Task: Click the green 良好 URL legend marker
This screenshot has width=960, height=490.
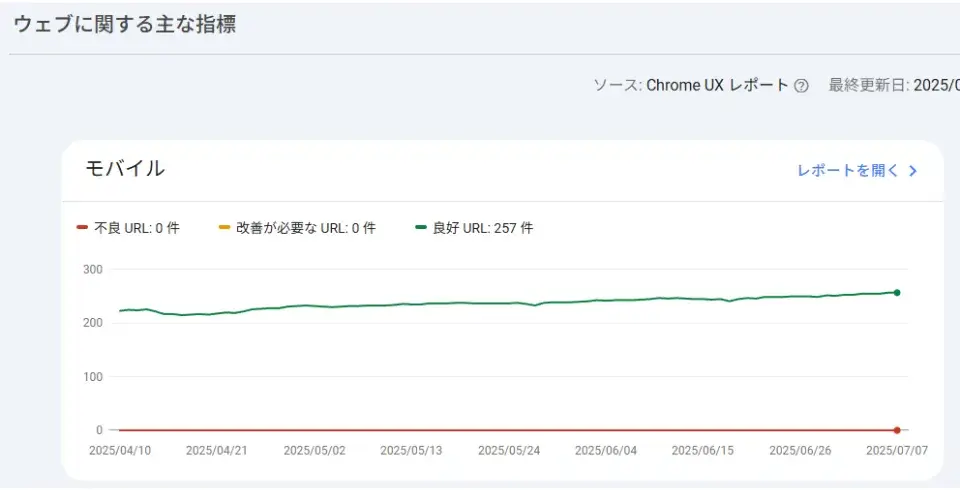Action: 421,227
